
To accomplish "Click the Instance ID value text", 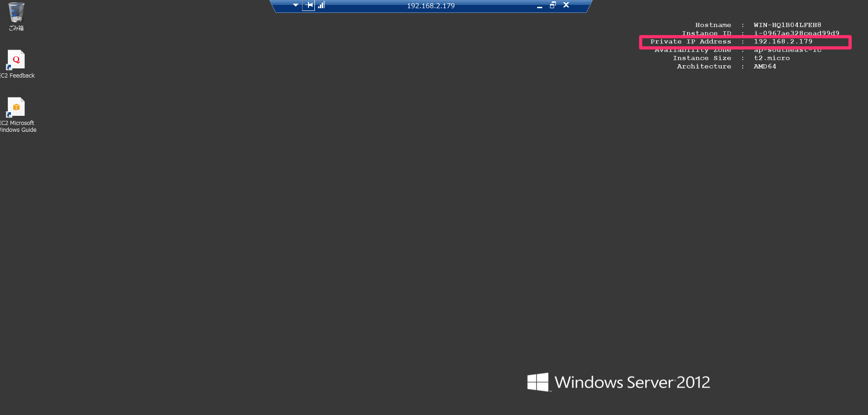I will [796, 33].
